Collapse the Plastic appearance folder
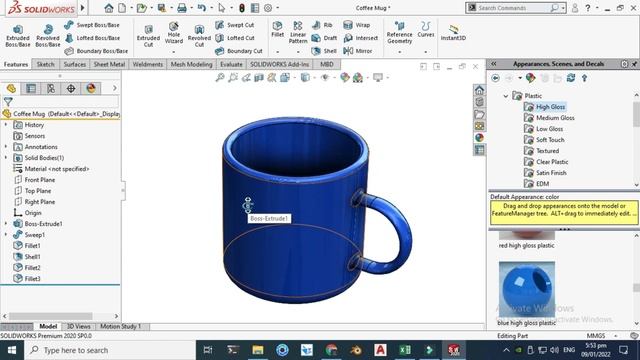The width and height of the screenshot is (640, 360). coord(506,96)
